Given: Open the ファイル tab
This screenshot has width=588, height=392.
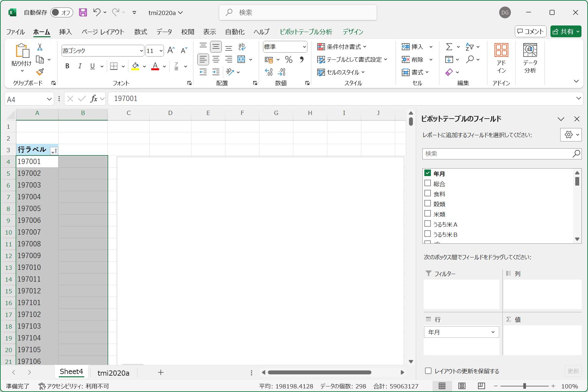Looking at the screenshot, I should (15, 32).
